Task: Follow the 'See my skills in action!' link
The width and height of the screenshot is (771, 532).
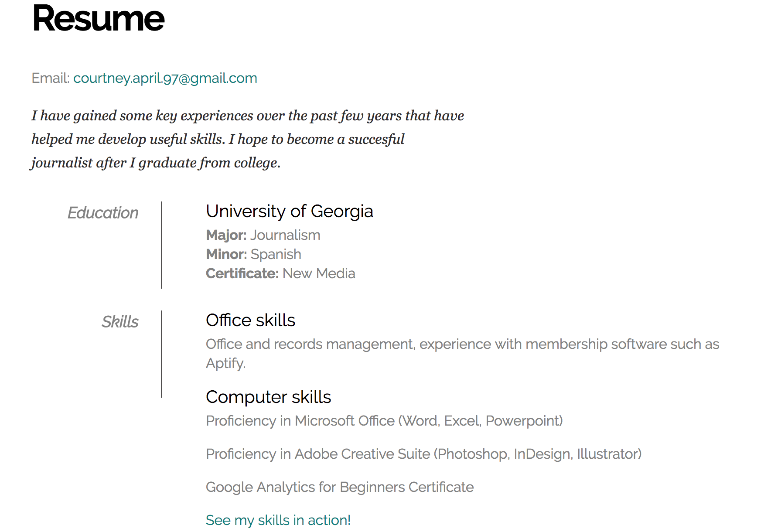Action: [278, 520]
